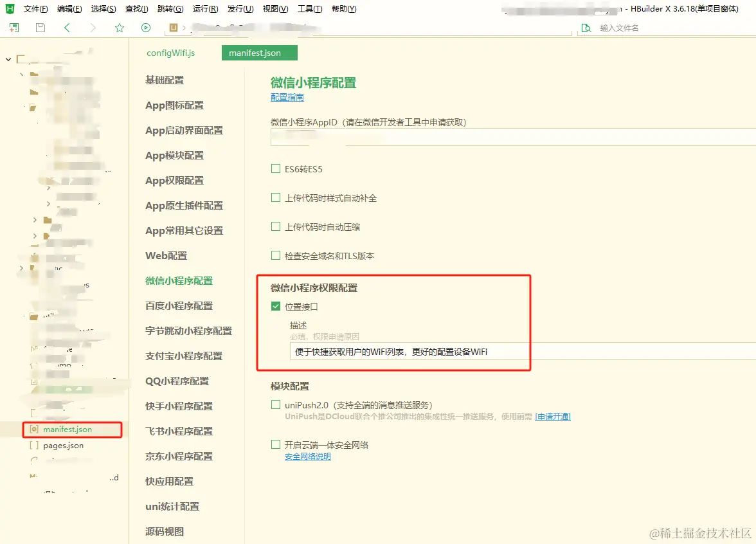The height and width of the screenshot is (544, 756).
Task: Open the 申请开通 link
Action: 553,417
